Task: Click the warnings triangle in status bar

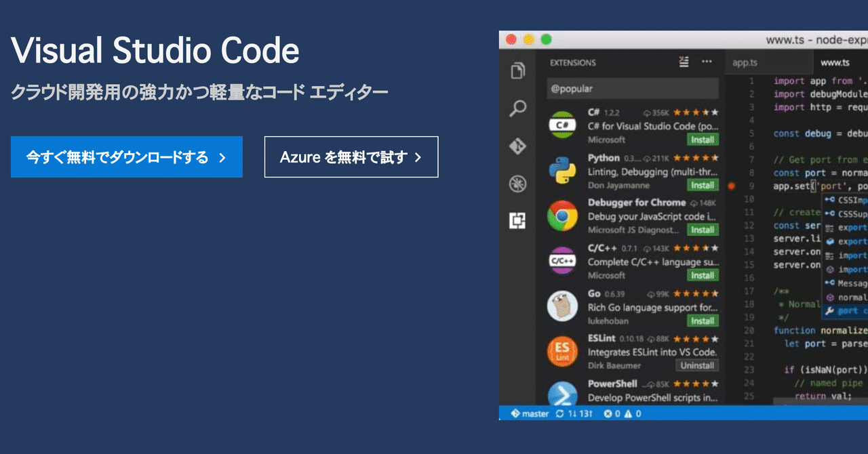Action: pyautogui.click(x=628, y=413)
